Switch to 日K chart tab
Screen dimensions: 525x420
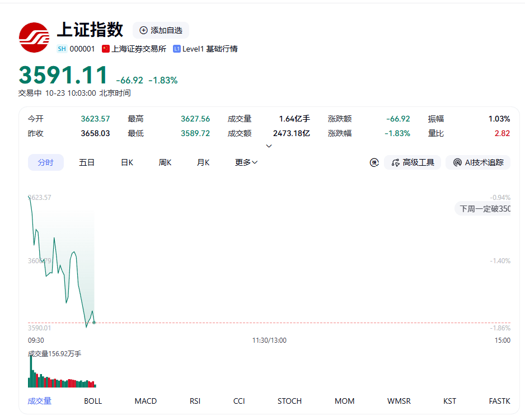point(127,162)
